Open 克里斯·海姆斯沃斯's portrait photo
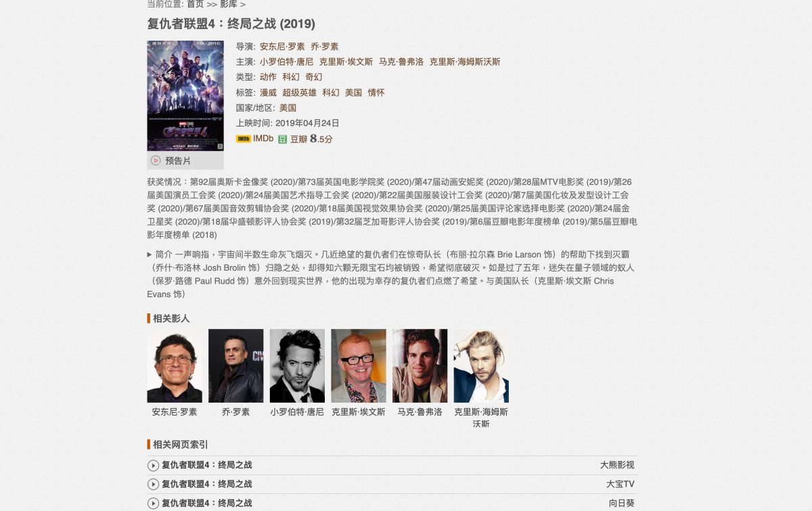 pyautogui.click(x=481, y=366)
